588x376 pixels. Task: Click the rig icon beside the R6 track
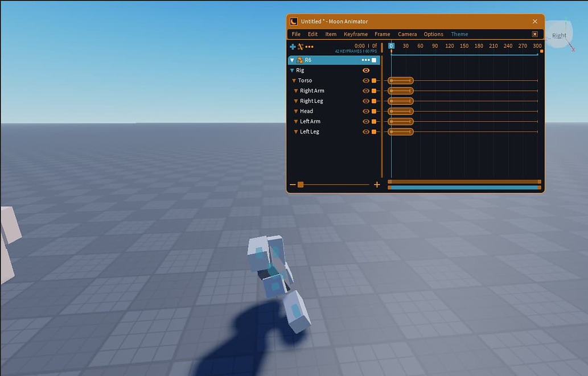click(x=301, y=60)
